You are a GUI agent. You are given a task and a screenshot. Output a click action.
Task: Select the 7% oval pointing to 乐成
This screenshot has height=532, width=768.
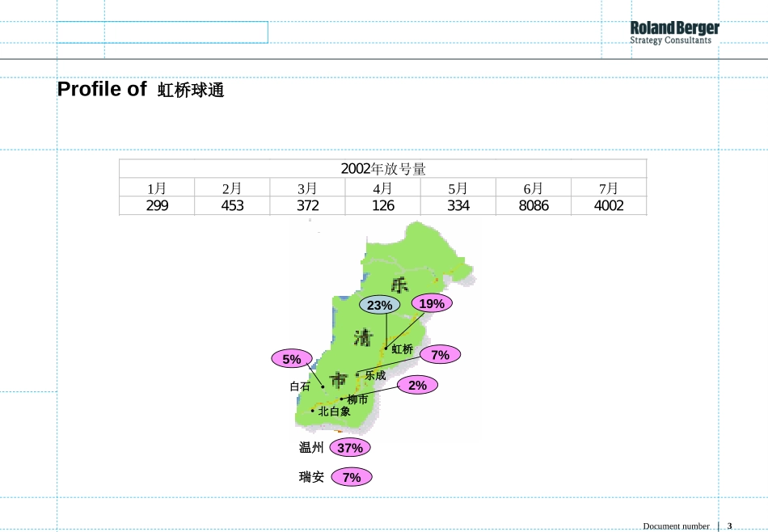tap(441, 355)
